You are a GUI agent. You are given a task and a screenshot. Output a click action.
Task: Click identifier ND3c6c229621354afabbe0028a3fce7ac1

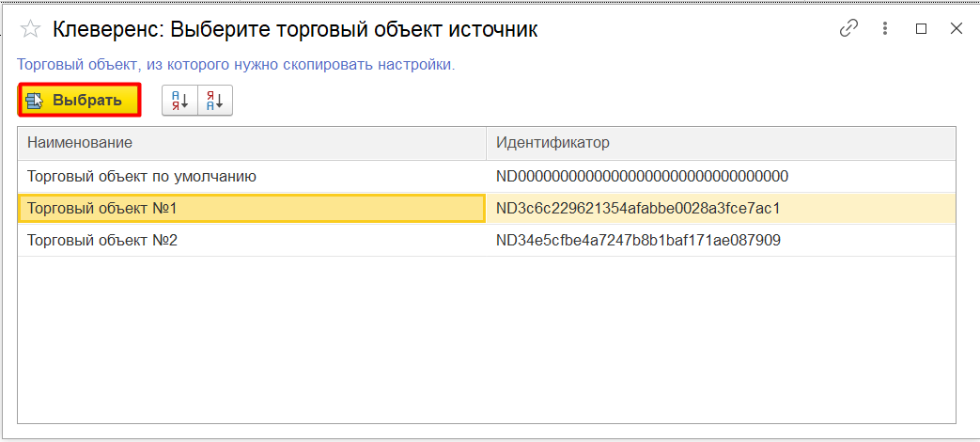pyautogui.click(x=638, y=209)
